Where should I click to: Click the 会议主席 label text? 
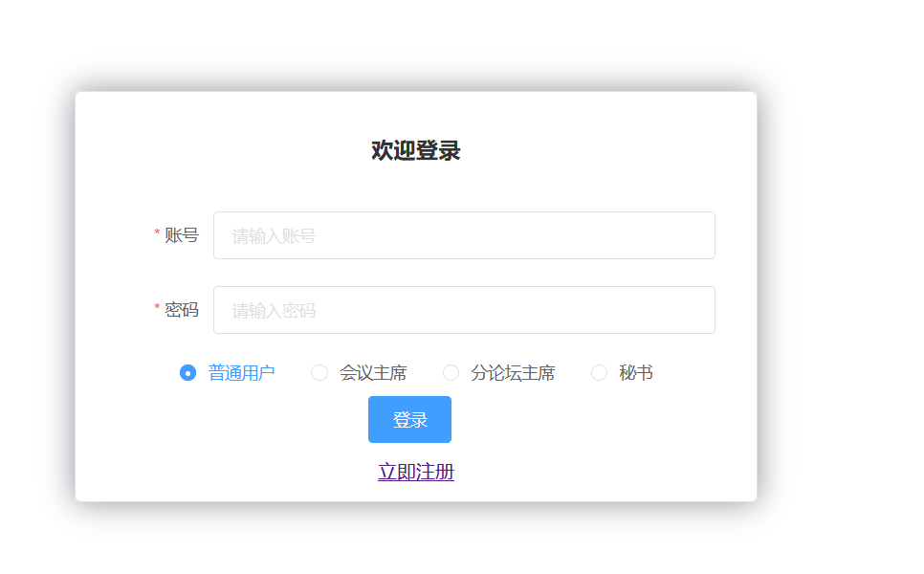tap(372, 373)
